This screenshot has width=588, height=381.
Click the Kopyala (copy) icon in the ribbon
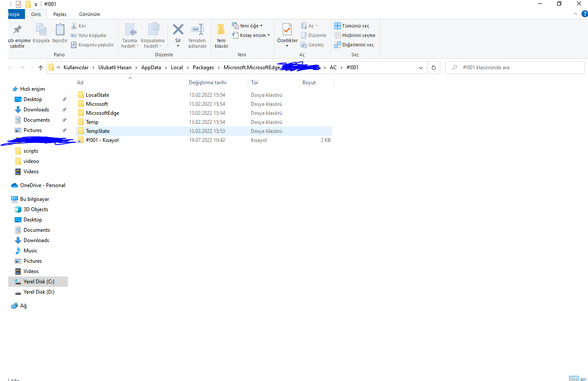41,29
